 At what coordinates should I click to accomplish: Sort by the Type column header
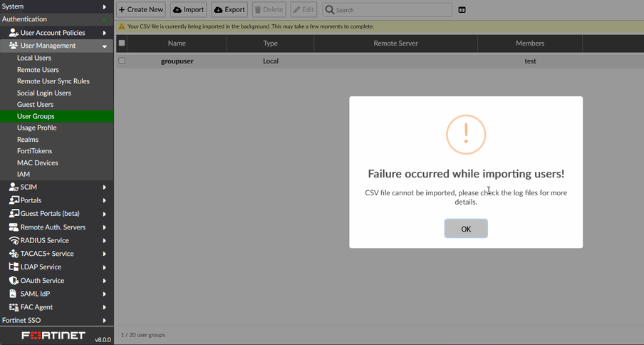coord(270,43)
